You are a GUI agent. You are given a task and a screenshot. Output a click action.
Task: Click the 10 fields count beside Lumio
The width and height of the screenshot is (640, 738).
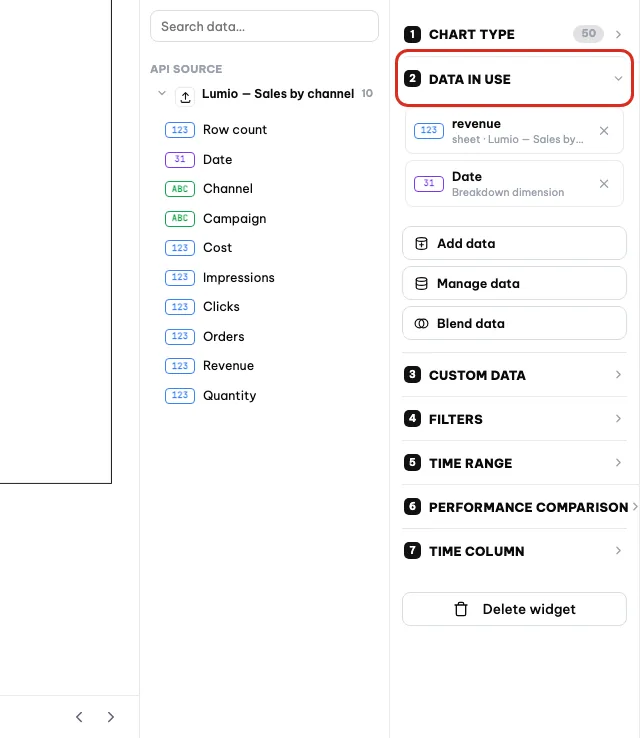pyautogui.click(x=367, y=93)
